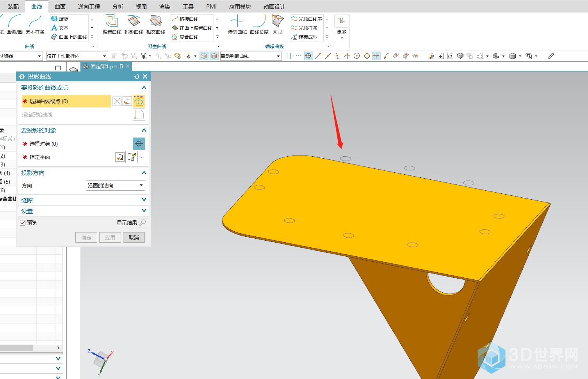Screen dimensions: 588x379
Task: Open the 曲面上的曲线 dropdown arrow
Action: 92,37
